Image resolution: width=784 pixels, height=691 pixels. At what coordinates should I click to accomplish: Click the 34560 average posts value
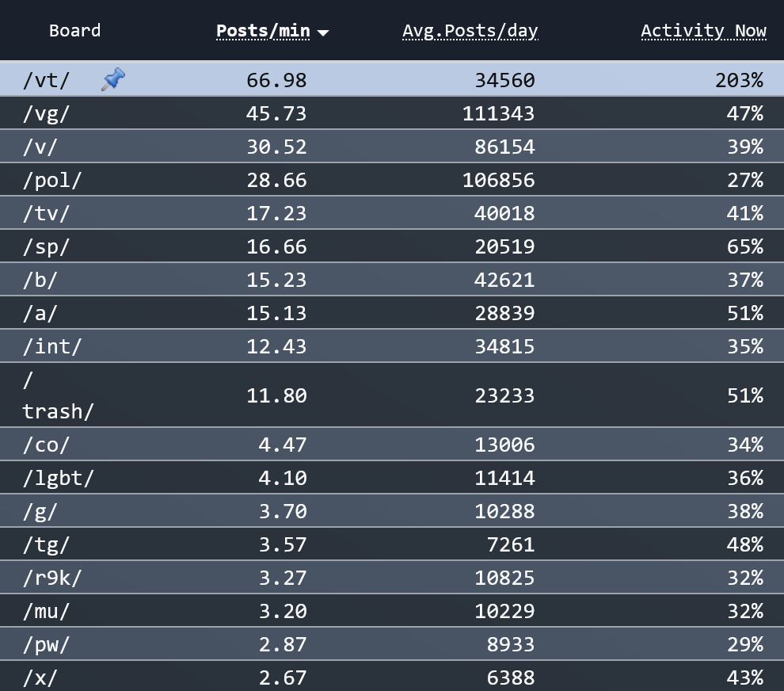click(504, 80)
